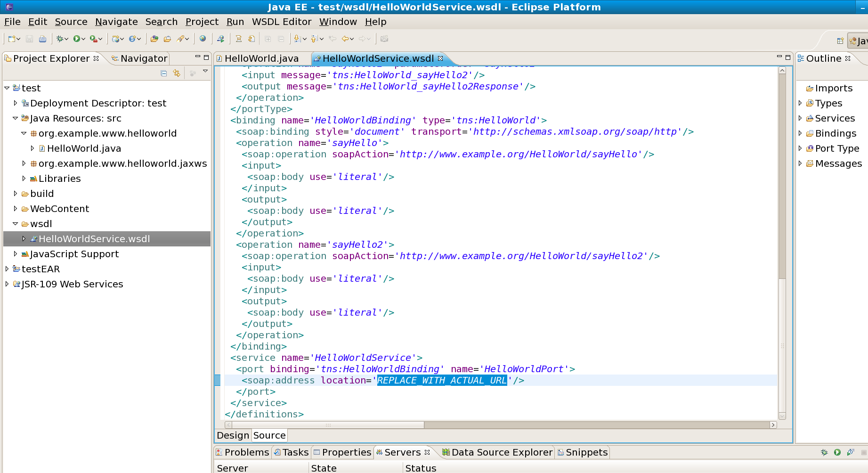Open the Save toolbar icon
Screen dimensions: 868x473
tap(29, 39)
